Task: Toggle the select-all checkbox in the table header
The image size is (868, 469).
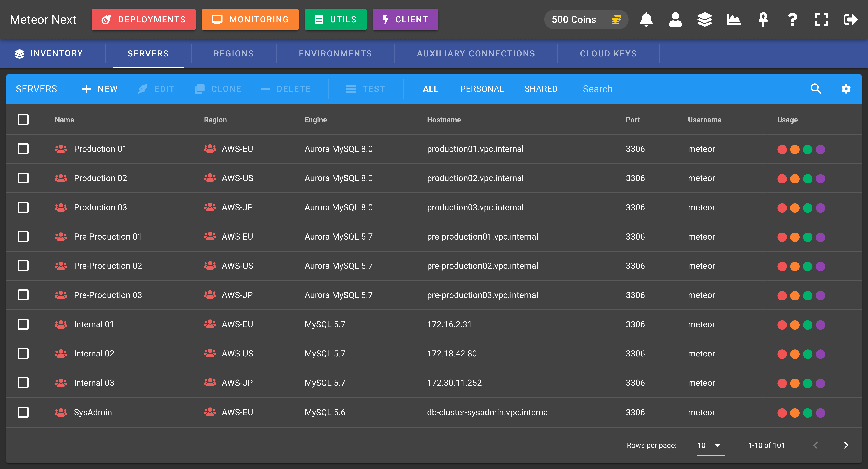Action: 23,120
